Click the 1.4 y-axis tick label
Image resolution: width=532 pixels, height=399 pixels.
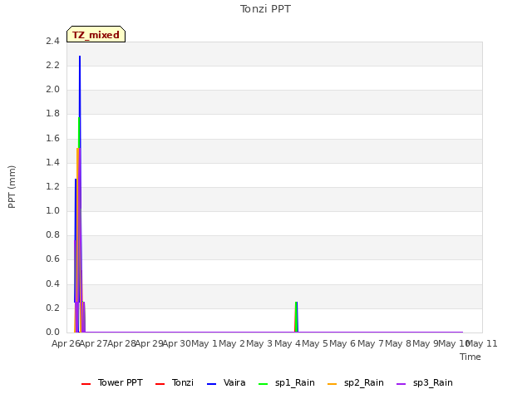click(x=52, y=162)
